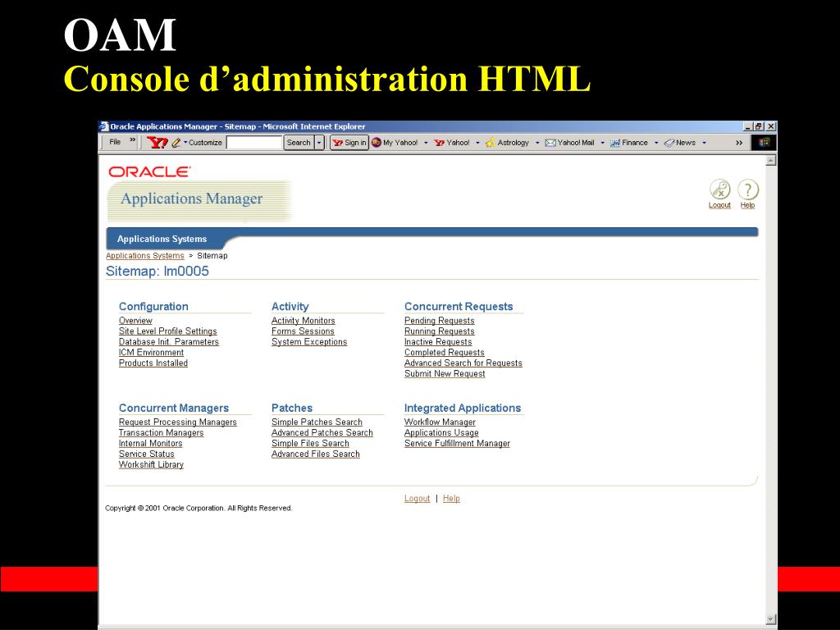
Task: Click Submit New Request link
Action: [x=445, y=374]
